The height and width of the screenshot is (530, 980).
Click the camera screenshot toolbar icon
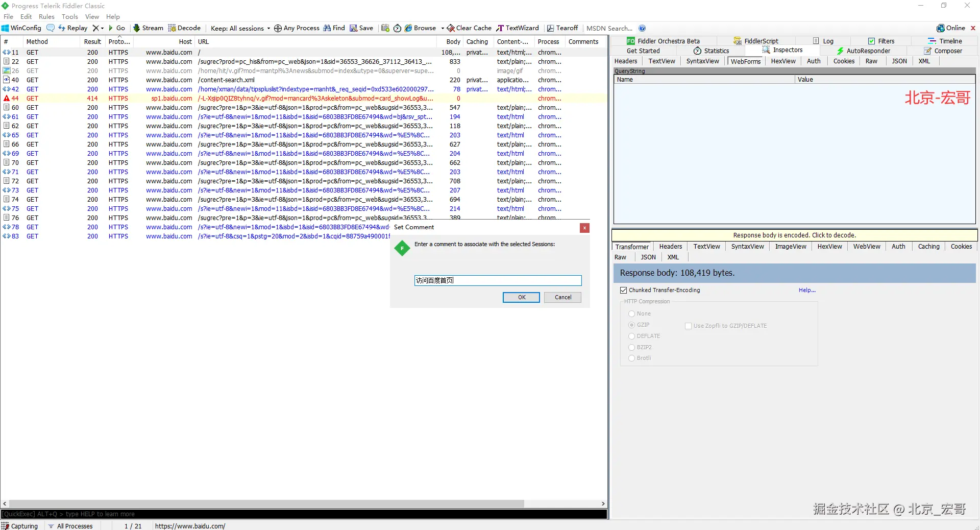385,28
